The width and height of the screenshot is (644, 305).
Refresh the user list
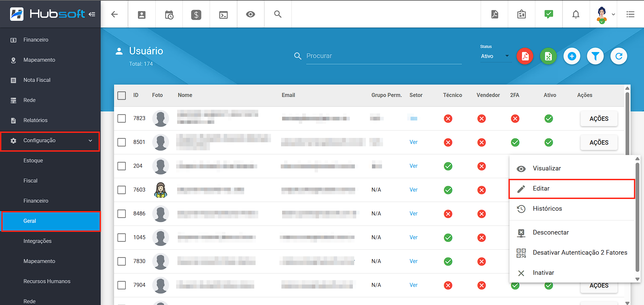[619, 56]
